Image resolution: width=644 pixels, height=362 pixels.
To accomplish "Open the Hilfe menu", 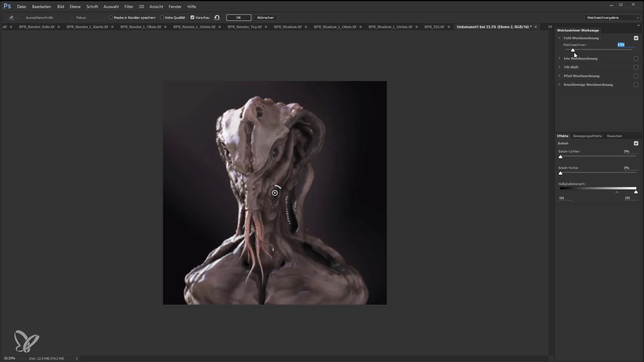I will click(192, 6).
